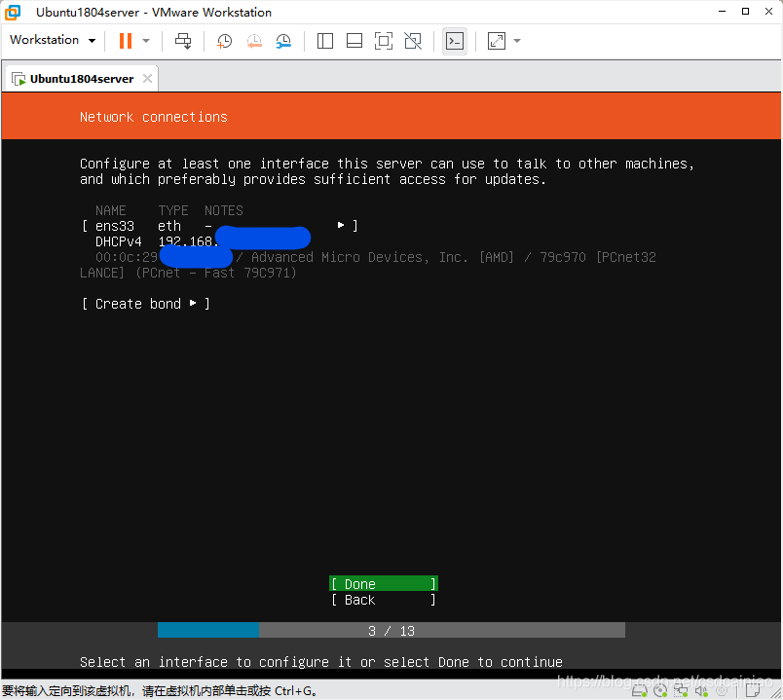Click the 3 / 13 installer progress bar
The width and height of the screenshot is (783, 700).
pos(391,630)
